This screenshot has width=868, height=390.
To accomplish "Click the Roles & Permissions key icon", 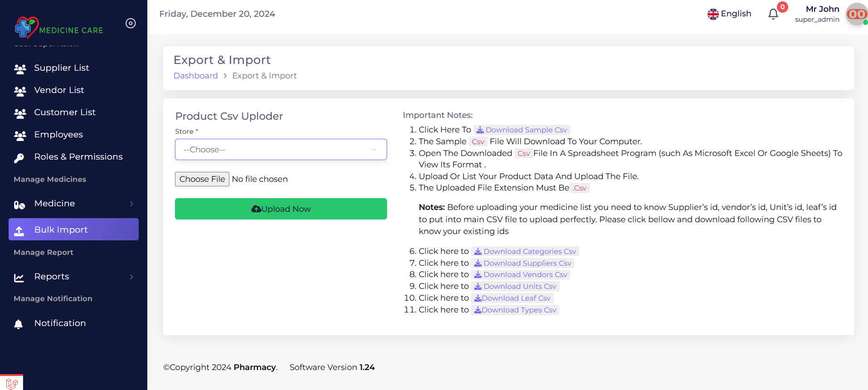I will pos(19,157).
